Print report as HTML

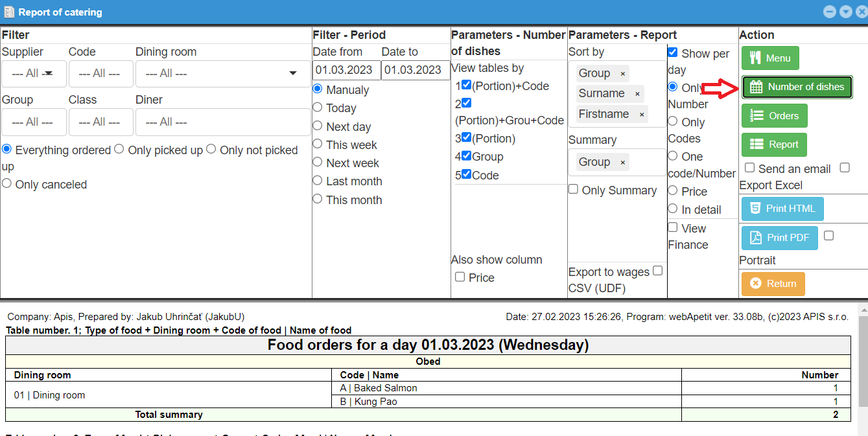point(782,209)
